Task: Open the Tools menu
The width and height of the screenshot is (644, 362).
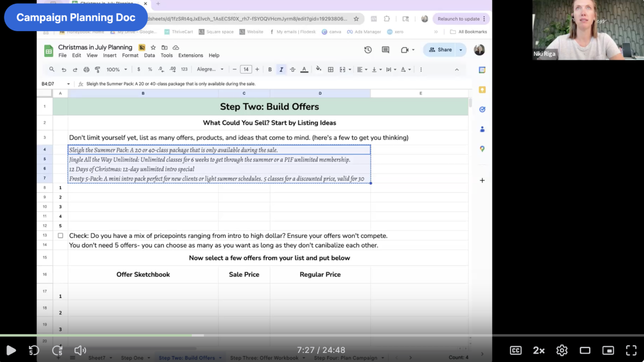Action: tap(167, 55)
